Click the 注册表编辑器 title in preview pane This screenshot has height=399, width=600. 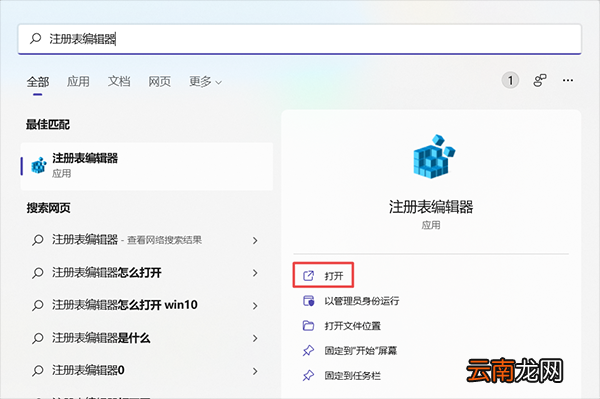(x=431, y=207)
